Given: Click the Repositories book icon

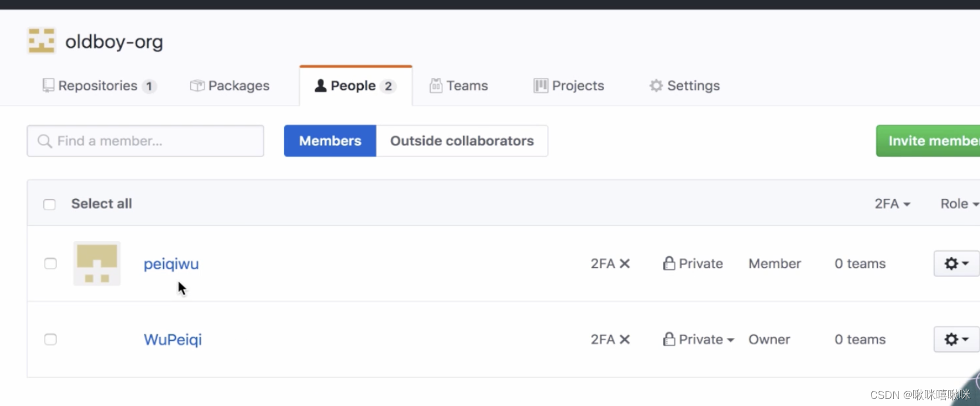Looking at the screenshot, I should 48,86.
